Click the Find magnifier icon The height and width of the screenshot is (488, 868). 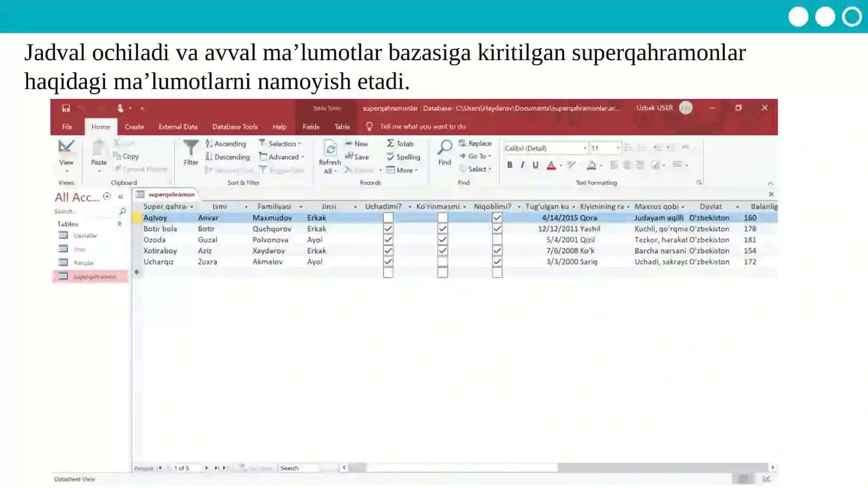tap(445, 147)
